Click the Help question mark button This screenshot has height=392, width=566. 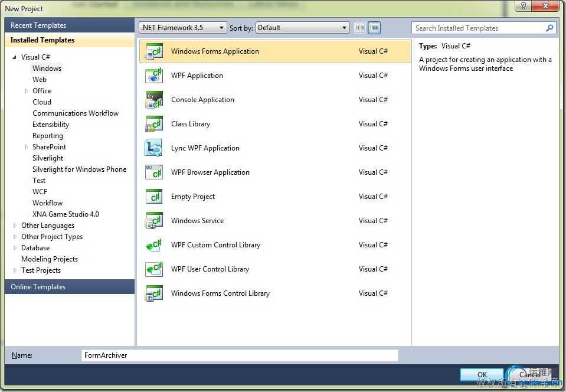523,5
